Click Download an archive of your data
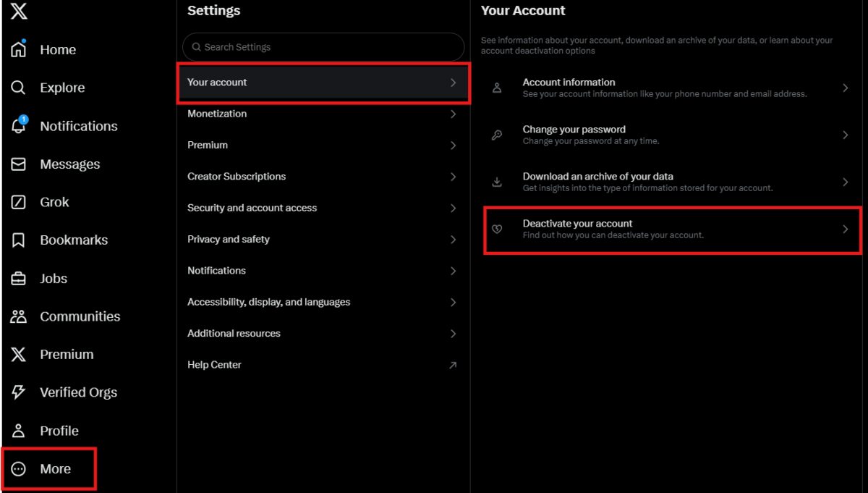The image size is (868, 493). click(598, 177)
